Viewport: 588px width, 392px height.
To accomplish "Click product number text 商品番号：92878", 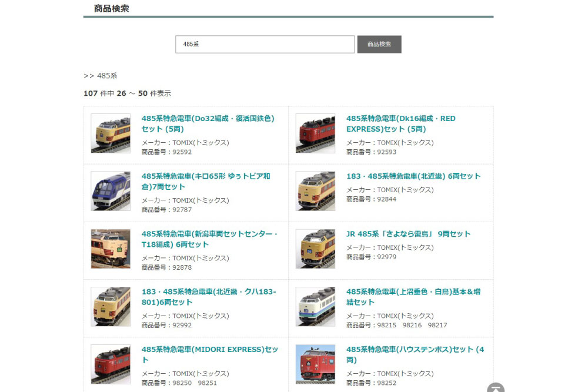I will (166, 267).
